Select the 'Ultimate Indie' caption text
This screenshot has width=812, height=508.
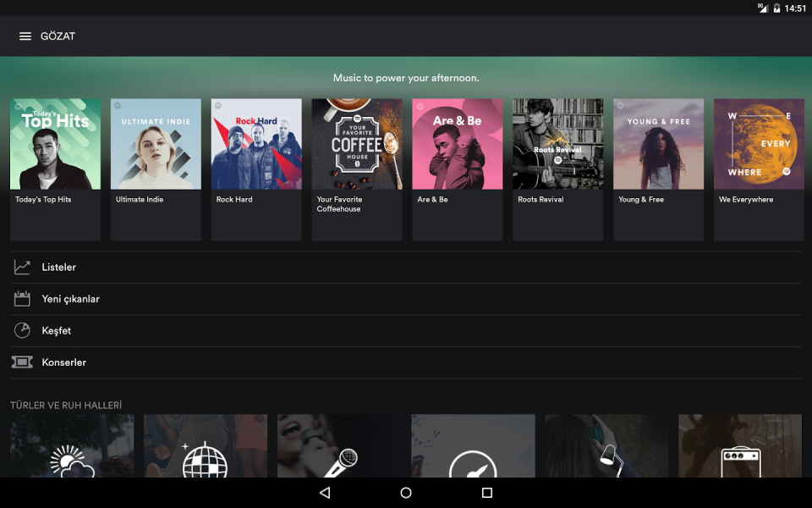click(x=140, y=200)
